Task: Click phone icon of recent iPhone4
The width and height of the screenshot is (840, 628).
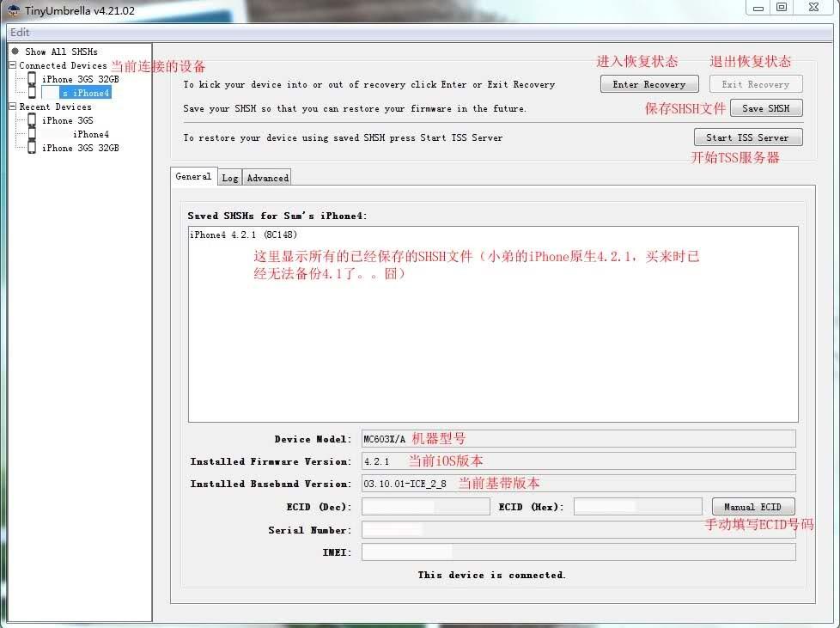Action: coord(32,134)
